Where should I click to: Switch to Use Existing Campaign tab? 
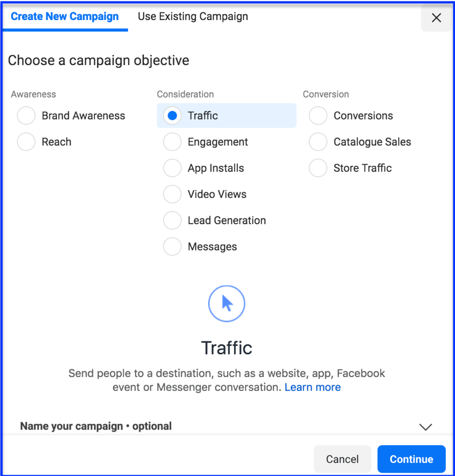point(193,17)
